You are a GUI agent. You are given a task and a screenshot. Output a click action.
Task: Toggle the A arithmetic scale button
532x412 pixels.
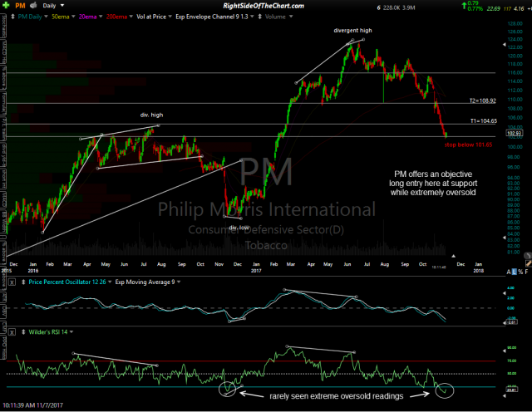click(509, 272)
